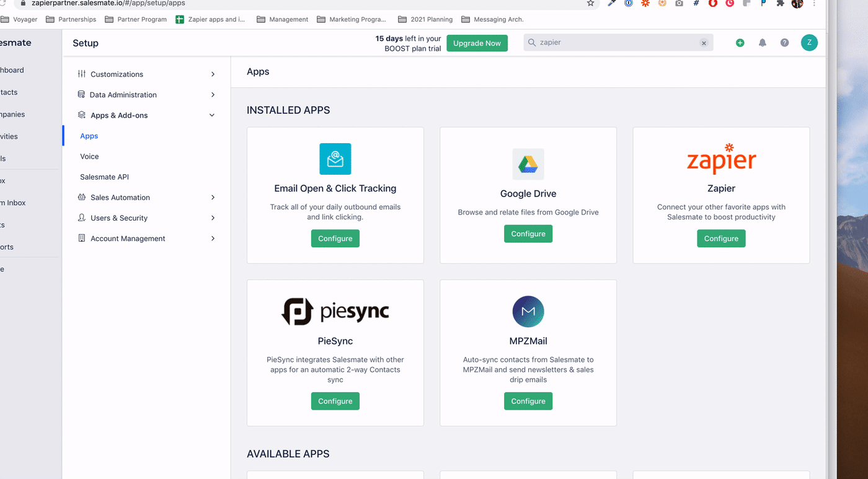
Task: Configure the PieSync app
Action: [x=335, y=401]
